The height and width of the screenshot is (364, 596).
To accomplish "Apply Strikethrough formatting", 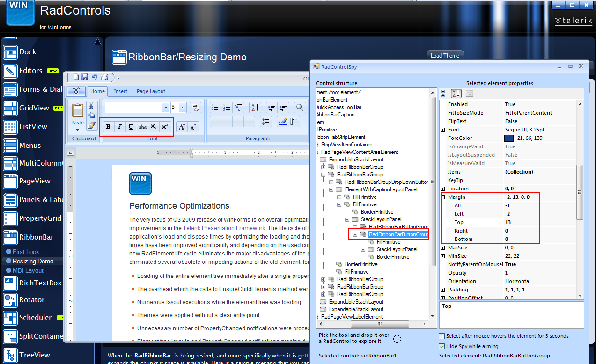I will [x=142, y=127].
